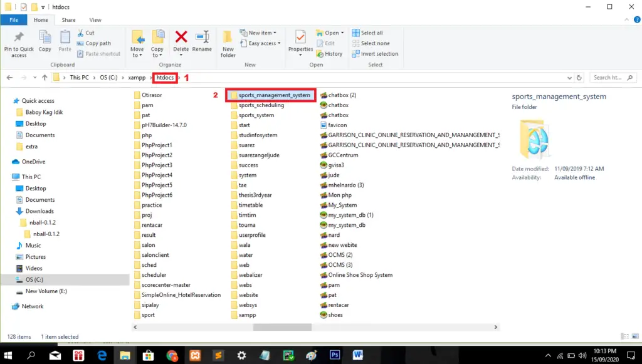The image size is (642, 364).
Task: Go up one level with Up arrow
Action: click(x=45, y=78)
